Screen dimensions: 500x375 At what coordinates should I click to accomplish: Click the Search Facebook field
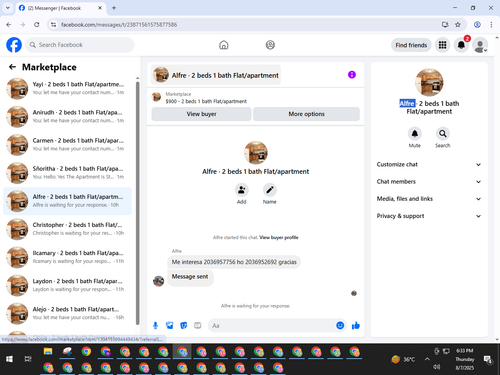pyautogui.click(x=80, y=45)
